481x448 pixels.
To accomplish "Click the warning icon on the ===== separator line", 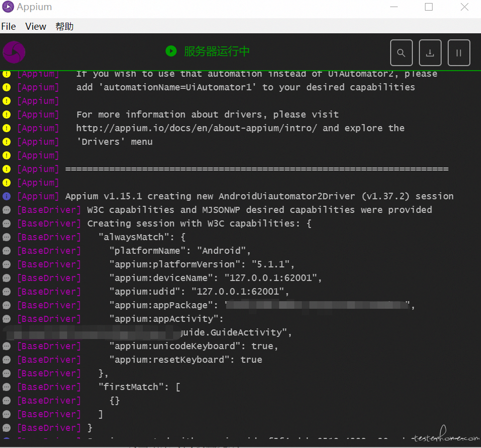I will (7, 170).
